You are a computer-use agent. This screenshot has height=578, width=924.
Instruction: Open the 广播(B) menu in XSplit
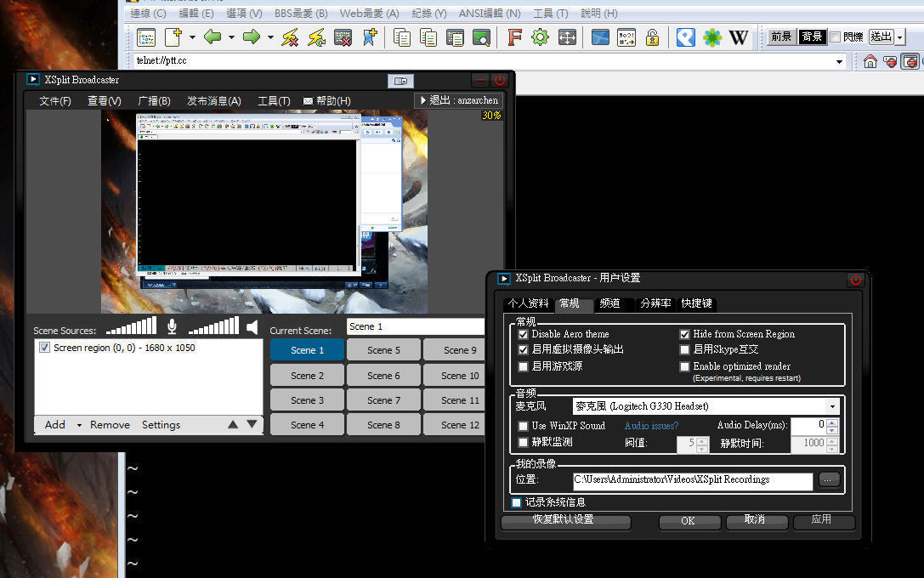(x=154, y=101)
